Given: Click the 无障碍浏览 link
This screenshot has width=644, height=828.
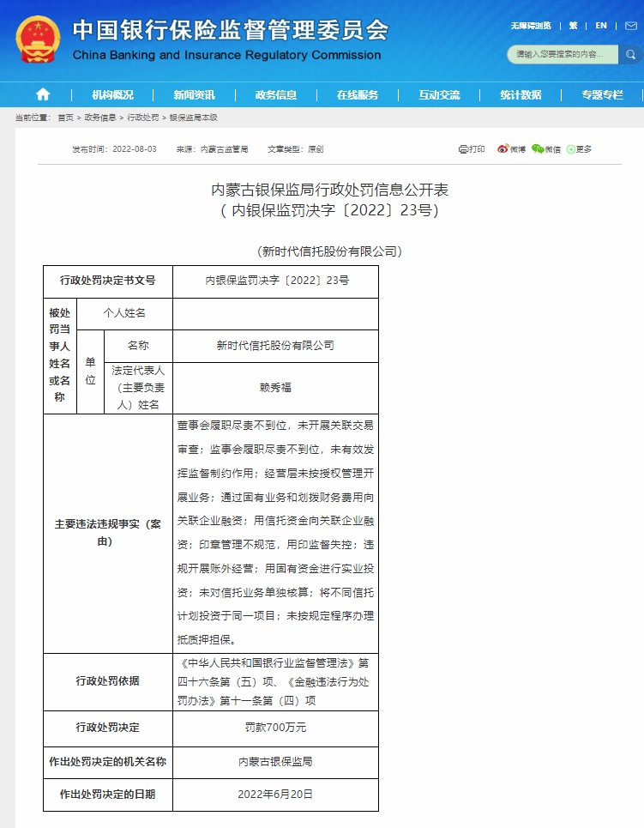Looking at the screenshot, I should coord(531,26).
